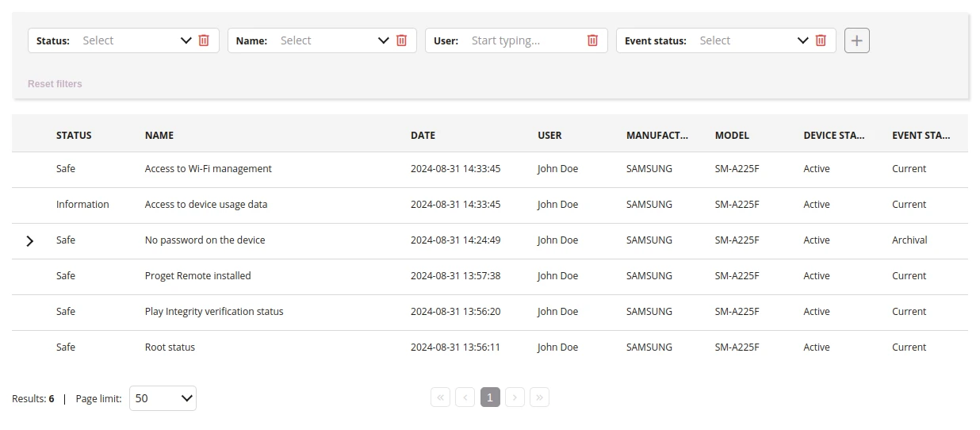980x430 pixels.
Task: Select the Proget Remote installed entry
Action: pyautogui.click(x=490, y=276)
